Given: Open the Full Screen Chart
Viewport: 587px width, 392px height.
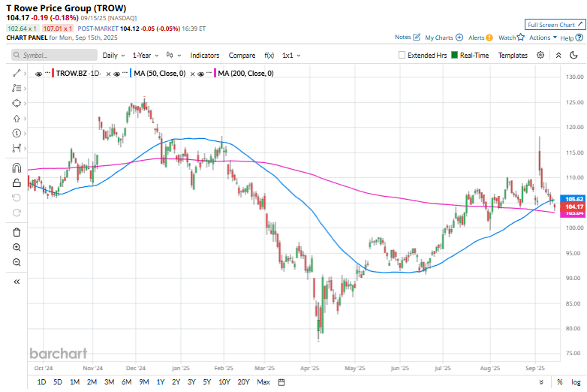Looking at the screenshot, I should click(555, 25).
